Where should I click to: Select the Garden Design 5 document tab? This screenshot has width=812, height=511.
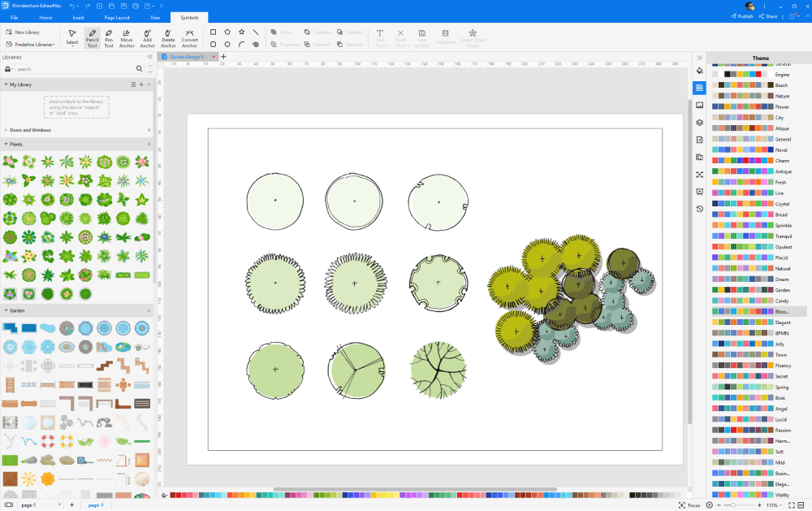pyautogui.click(x=187, y=57)
